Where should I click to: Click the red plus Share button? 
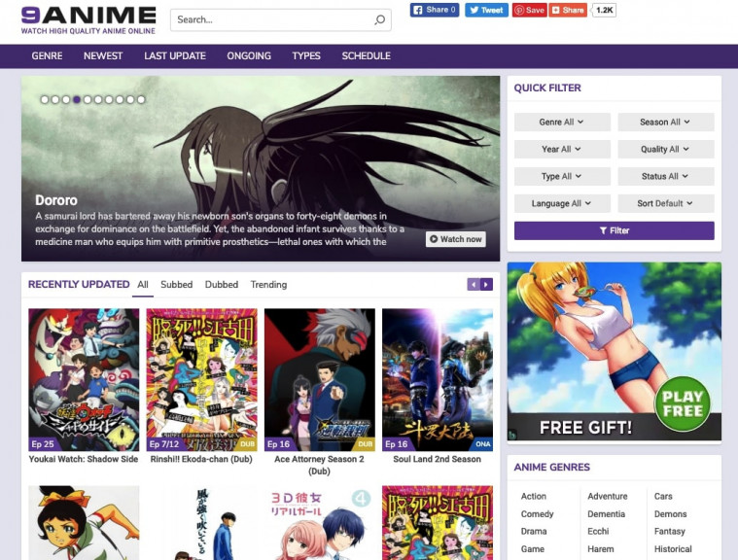(568, 10)
